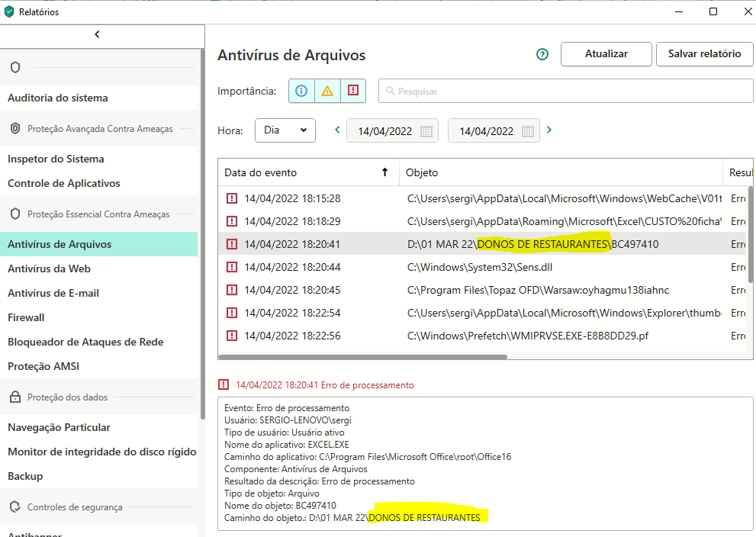
Task: Go to next day with right arrow
Action: coord(549,130)
